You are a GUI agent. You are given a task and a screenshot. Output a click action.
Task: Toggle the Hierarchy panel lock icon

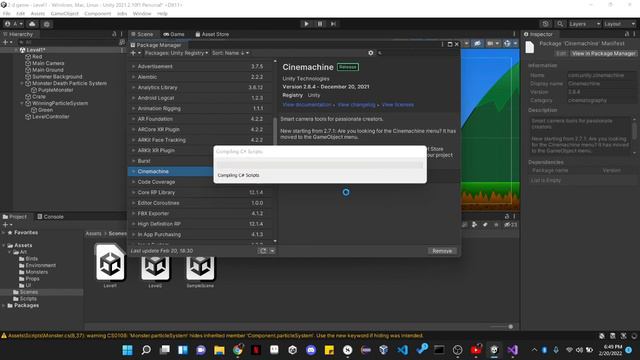(114, 34)
